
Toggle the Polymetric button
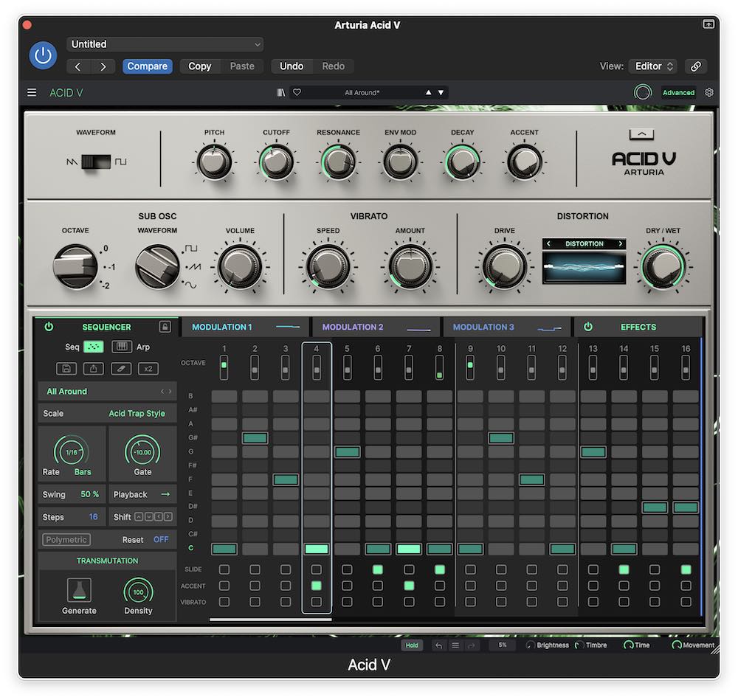pos(66,540)
